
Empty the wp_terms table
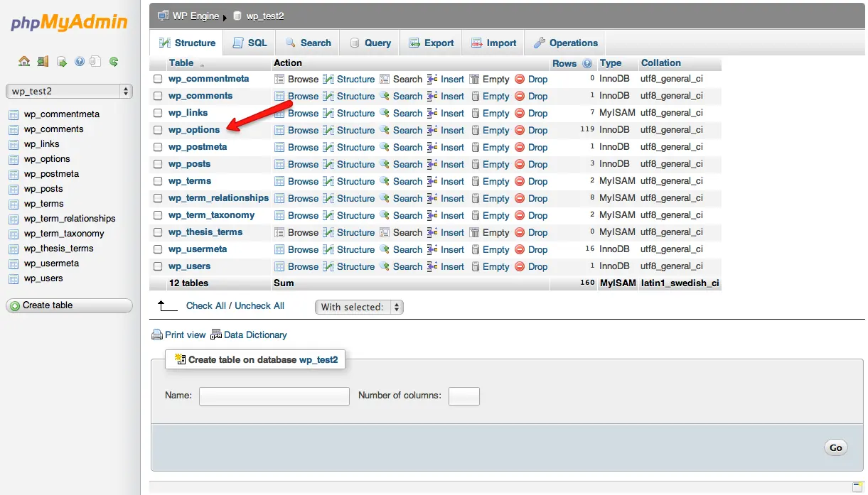click(490, 181)
